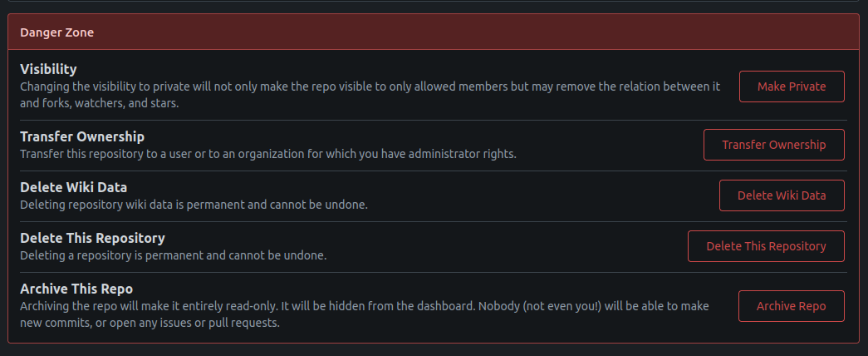Viewport: 868px width, 356px height.
Task: Select the Archive This Repo heading
Action: [x=76, y=289]
